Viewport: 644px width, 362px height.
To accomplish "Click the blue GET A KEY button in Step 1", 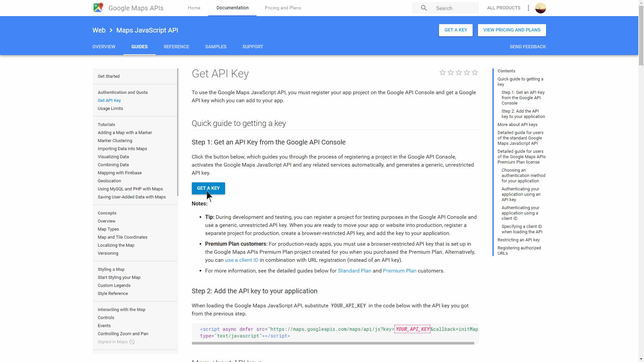I will tap(208, 188).
